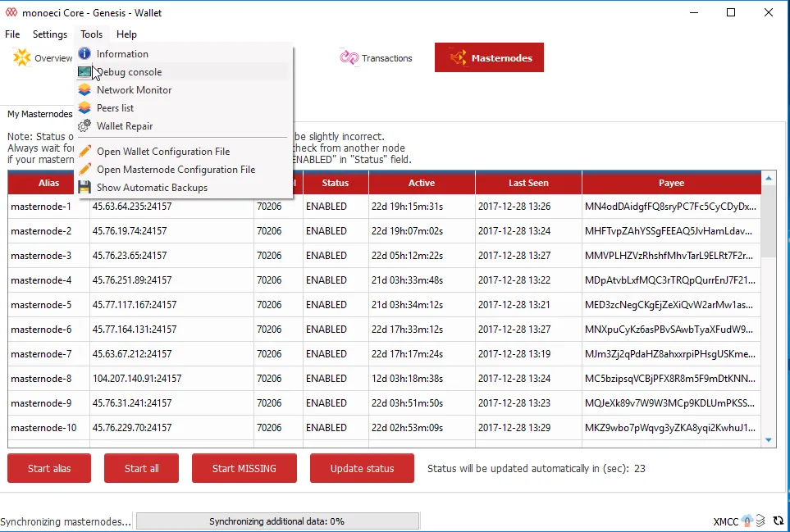Select the masternode-10 row alias
The width and height of the screenshot is (790, 532).
(x=43, y=428)
